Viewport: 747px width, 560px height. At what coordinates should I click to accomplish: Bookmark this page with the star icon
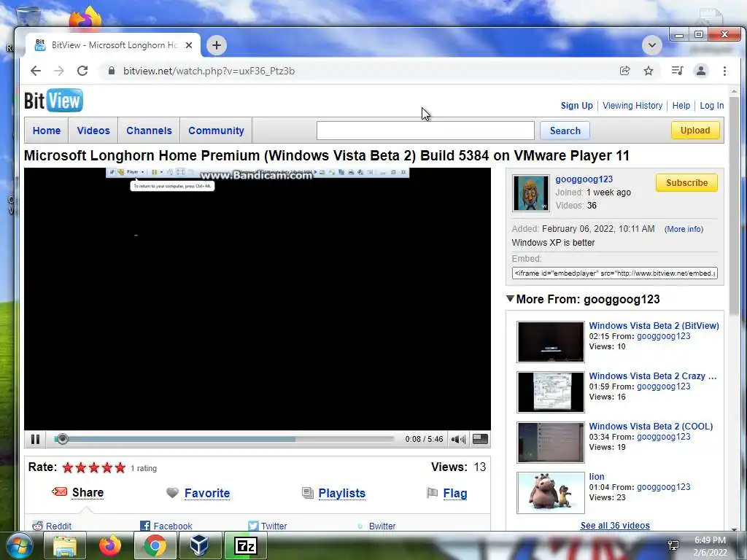[649, 71]
